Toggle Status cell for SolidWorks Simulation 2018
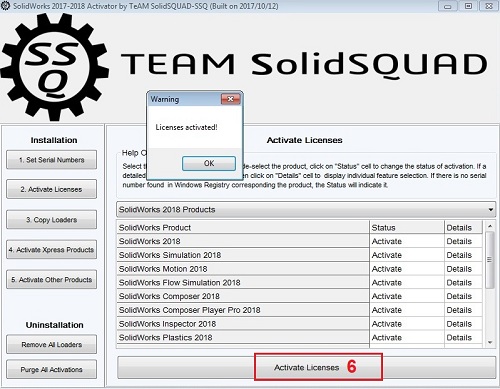This screenshot has width=500, height=389. (407, 255)
